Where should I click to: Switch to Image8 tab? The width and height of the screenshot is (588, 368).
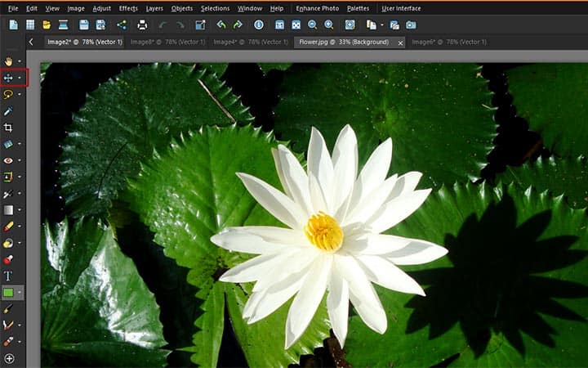pos(167,42)
